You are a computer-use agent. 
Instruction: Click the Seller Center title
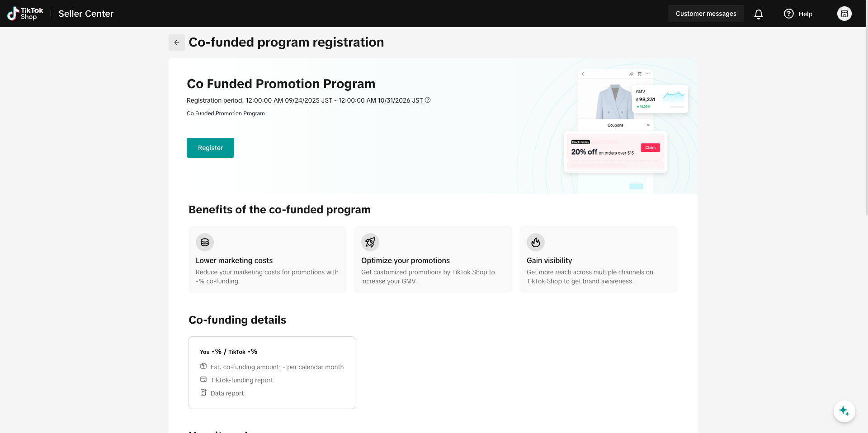pos(86,14)
